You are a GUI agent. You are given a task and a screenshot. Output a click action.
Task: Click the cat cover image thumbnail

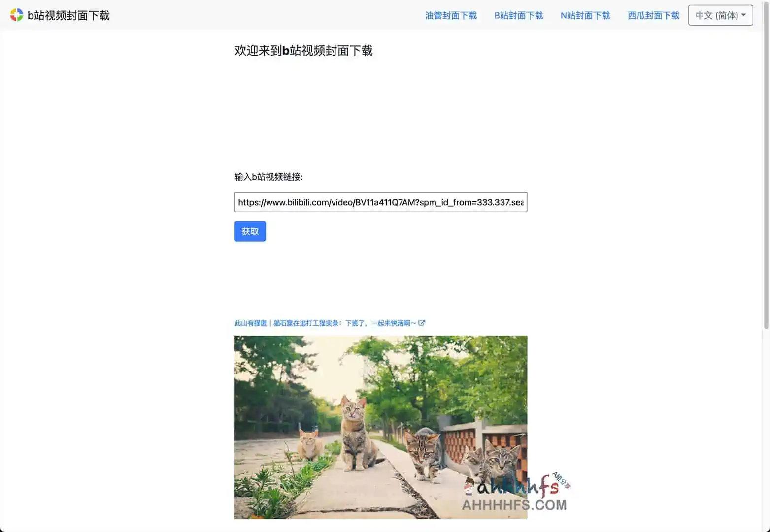[380, 427]
